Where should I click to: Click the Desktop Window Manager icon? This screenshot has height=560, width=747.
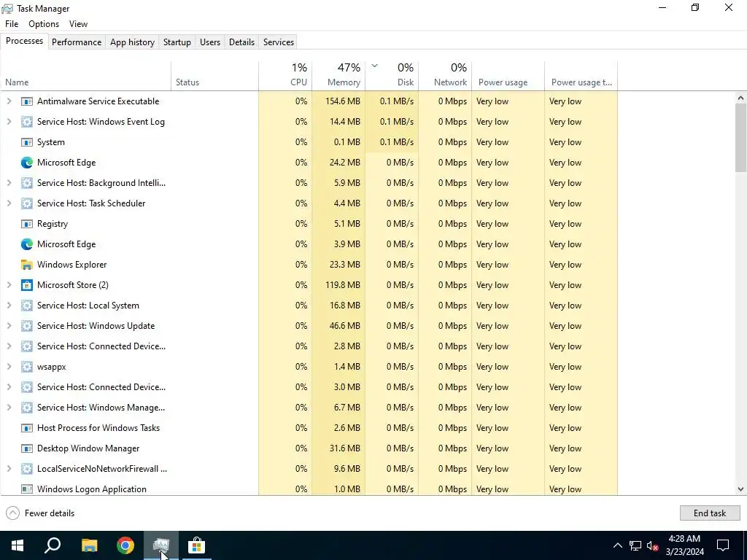(27, 448)
